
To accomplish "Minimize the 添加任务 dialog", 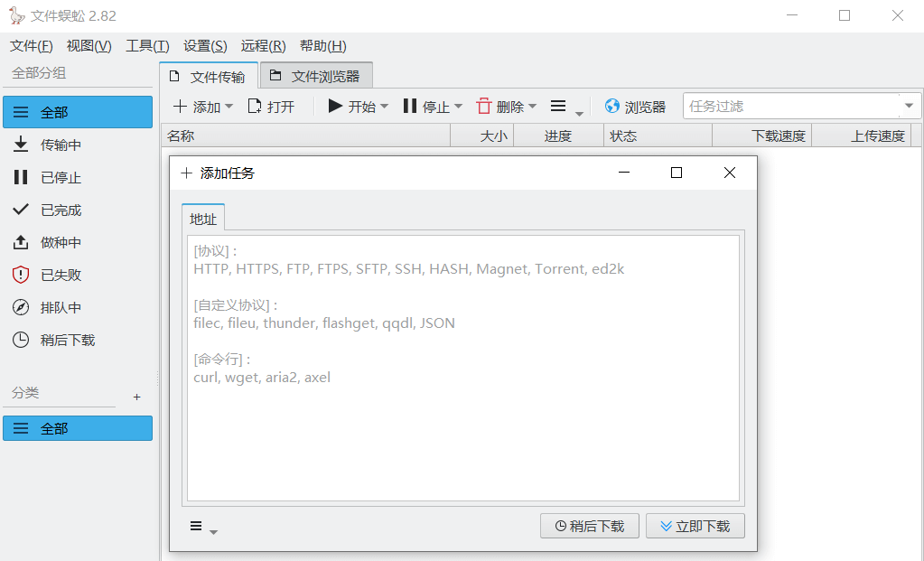I will coord(624,173).
